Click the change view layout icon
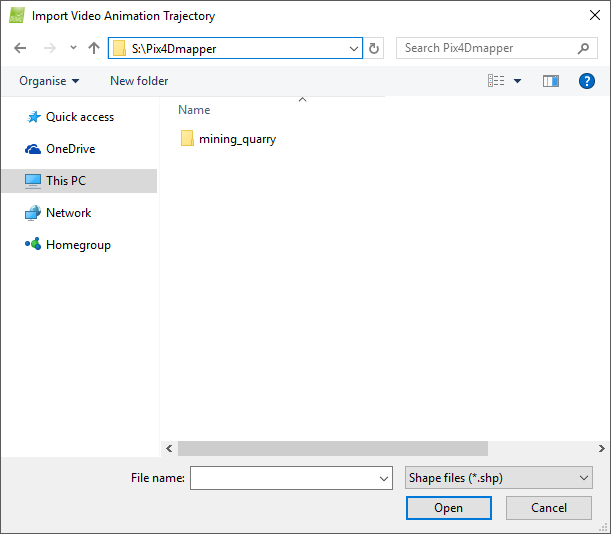This screenshot has height=534, width=611. point(496,81)
